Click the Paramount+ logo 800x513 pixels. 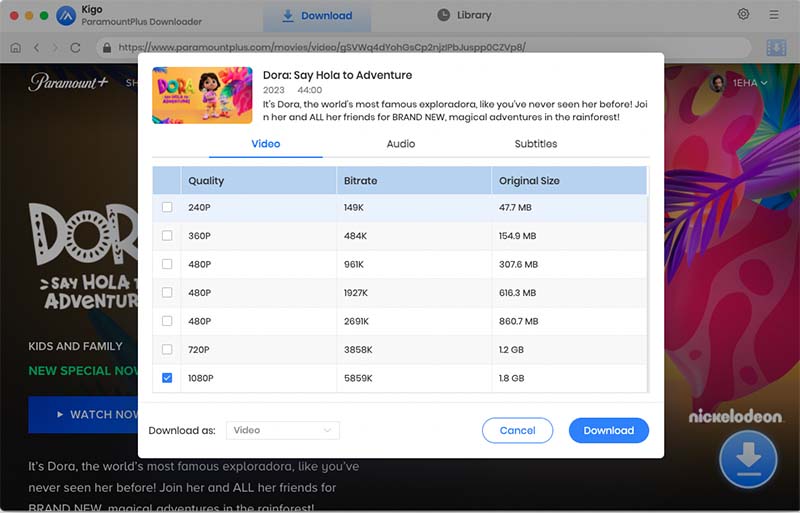(x=68, y=82)
